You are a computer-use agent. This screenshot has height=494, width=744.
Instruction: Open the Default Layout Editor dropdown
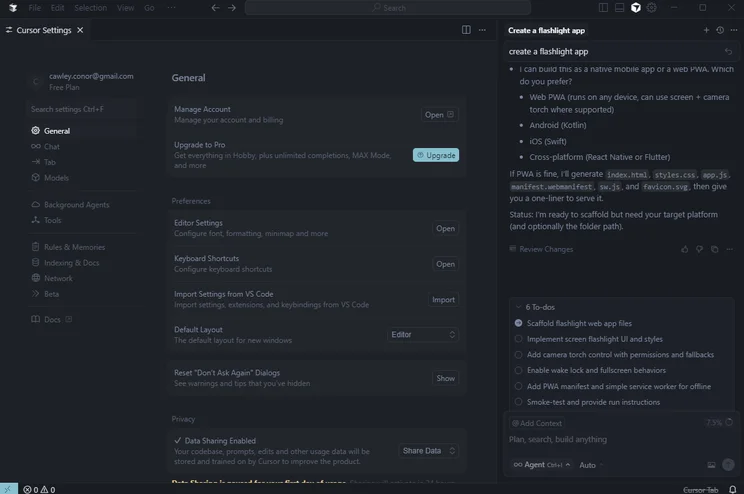click(x=423, y=335)
